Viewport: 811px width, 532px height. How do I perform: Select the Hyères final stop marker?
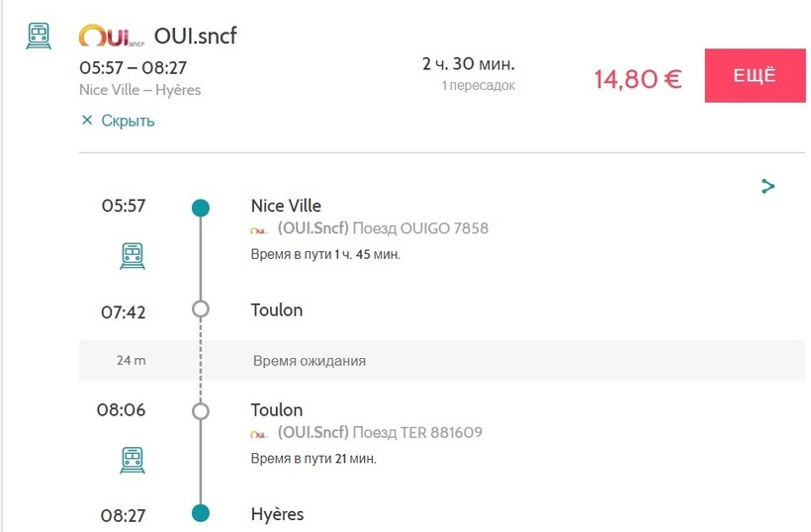201,513
